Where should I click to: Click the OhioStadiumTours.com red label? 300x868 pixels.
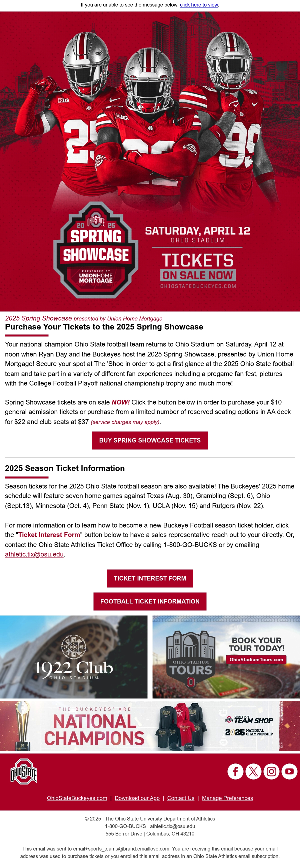click(256, 659)
